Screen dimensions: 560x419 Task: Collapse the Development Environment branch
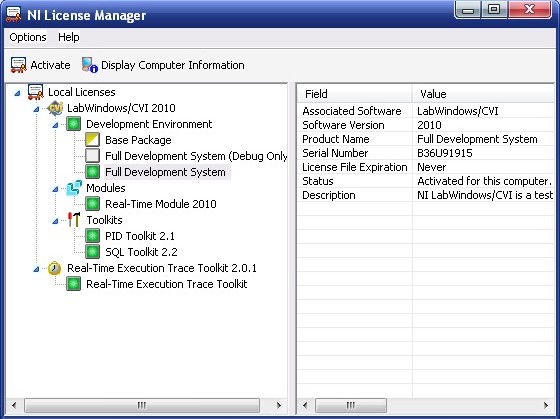coord(55,125)
